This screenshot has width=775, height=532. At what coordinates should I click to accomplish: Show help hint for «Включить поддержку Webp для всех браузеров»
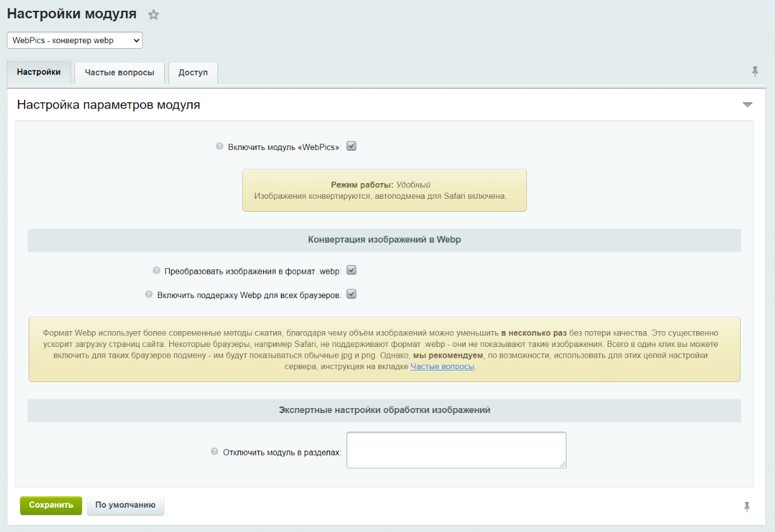pyautogui.click(x=149, y=294)
